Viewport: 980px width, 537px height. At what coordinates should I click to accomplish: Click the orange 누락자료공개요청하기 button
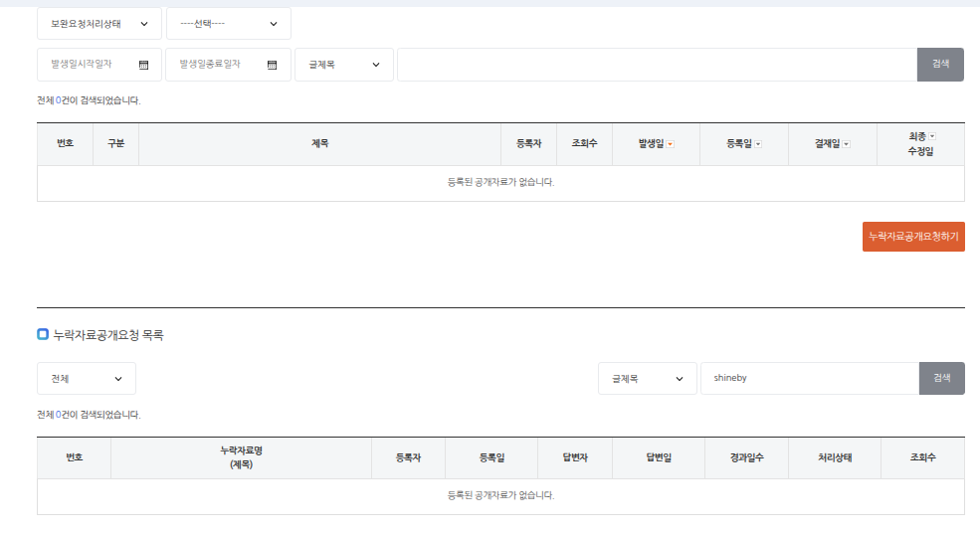(x=912, y=237)
